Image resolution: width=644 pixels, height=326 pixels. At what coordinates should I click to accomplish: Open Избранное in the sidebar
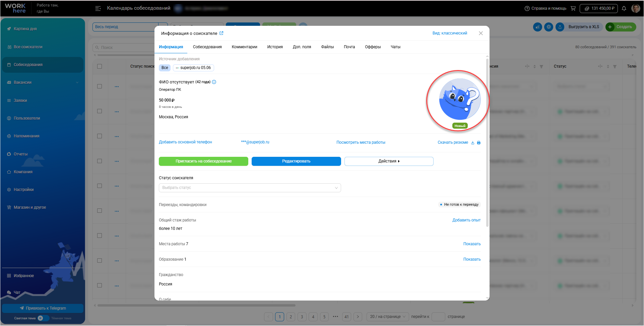pyautogui.click(x=23, y=276)
